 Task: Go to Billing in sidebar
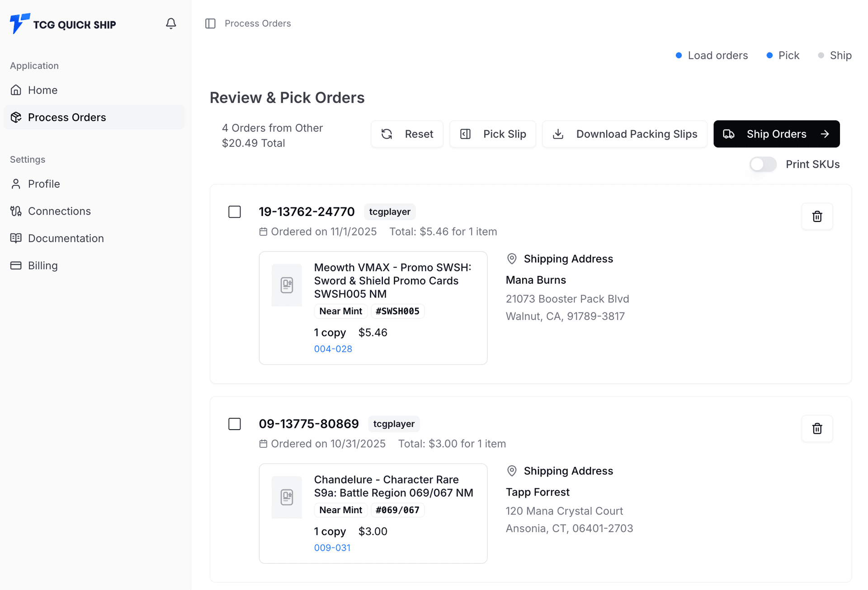click(42, 265)
